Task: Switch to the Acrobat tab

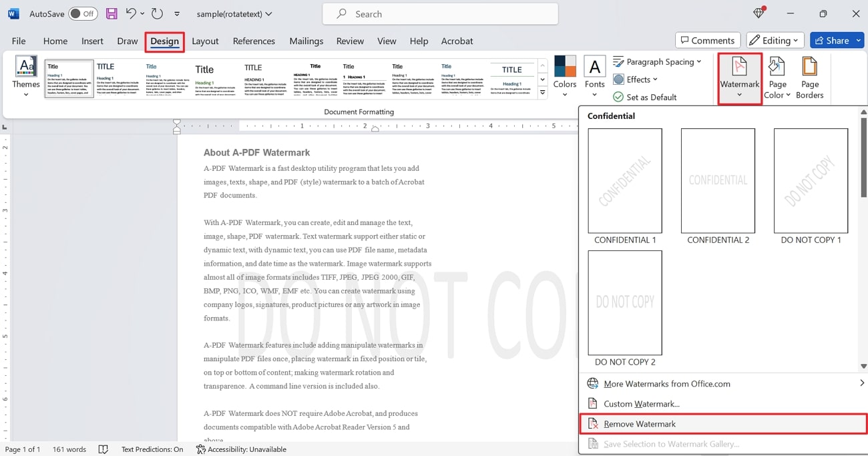Action: click(457, 41)
